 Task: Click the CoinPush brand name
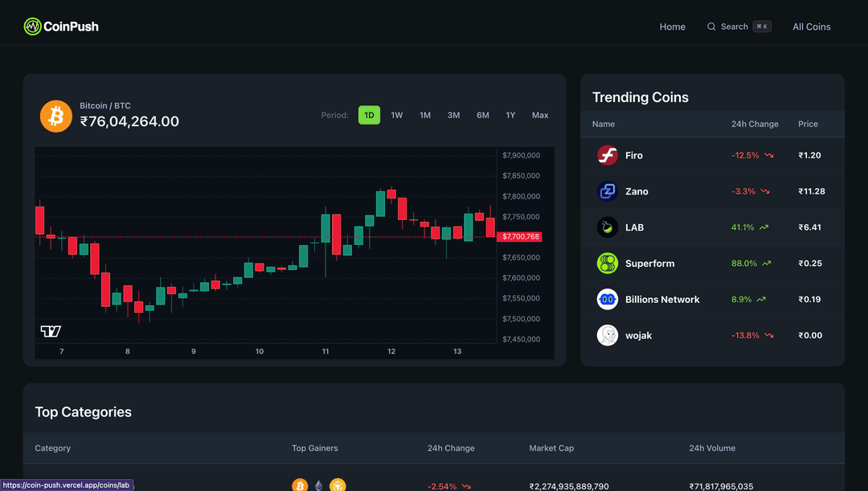tap(71, 27)
